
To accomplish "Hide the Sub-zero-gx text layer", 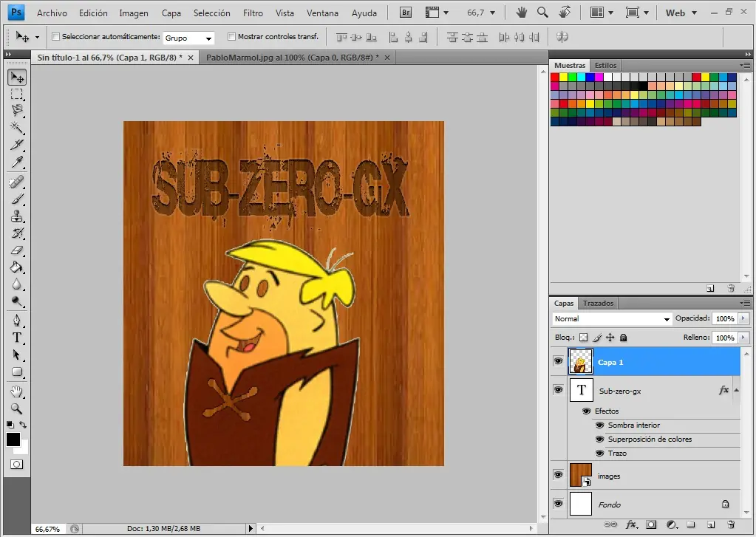I will coord(559,389).
